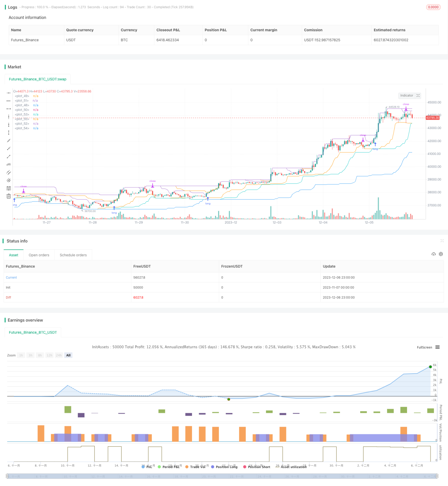Click the Current row link
Image resolution: width=448 pixels, height=486 pixels.
[x=11, y=278]
